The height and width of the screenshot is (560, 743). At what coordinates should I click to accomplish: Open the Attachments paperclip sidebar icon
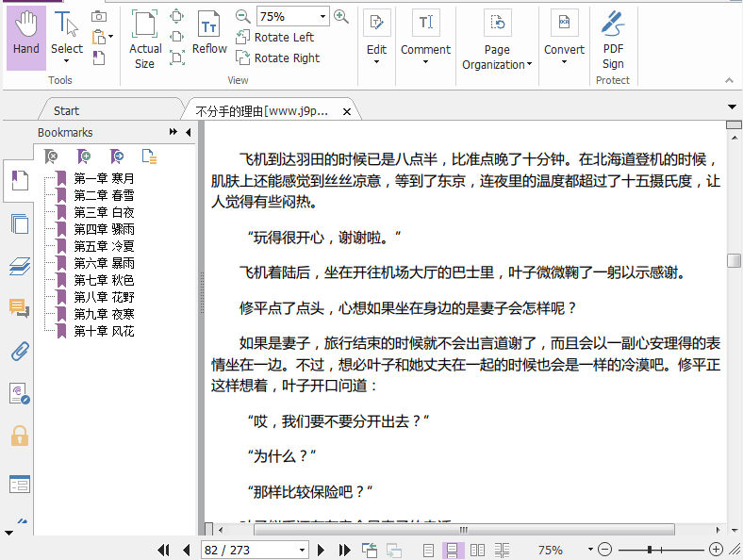(20, 351)
